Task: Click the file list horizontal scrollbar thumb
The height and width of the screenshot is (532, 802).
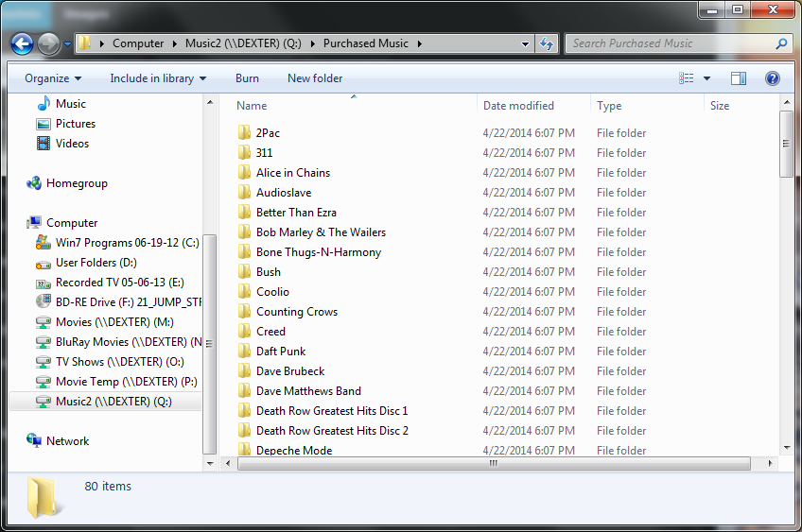Action: [494, 464]
